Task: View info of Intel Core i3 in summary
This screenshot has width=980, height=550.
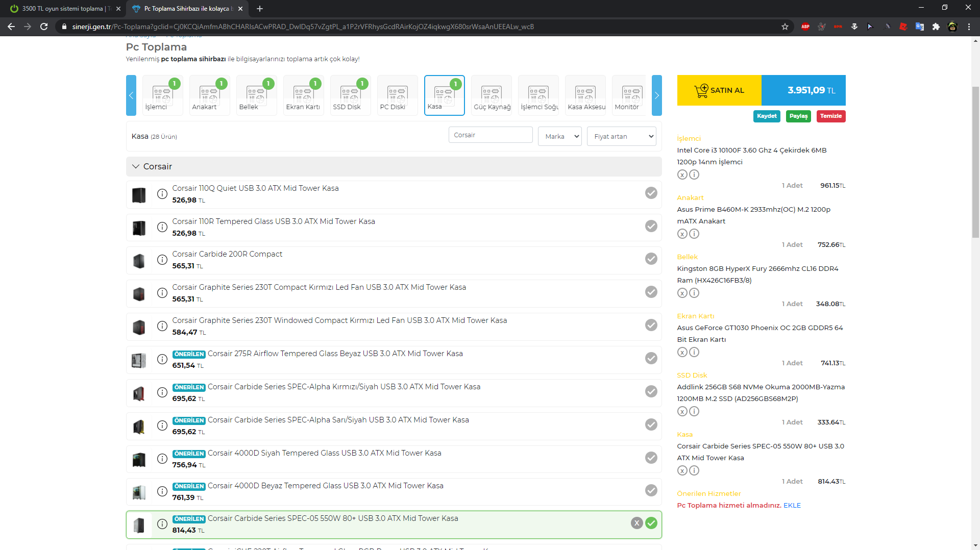Action: click(694, 174)
